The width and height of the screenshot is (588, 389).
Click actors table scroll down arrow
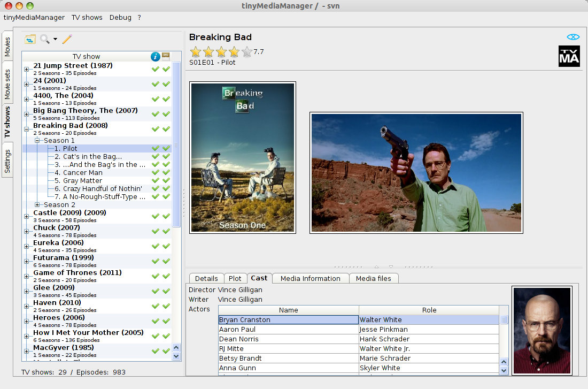click(504, 370)
